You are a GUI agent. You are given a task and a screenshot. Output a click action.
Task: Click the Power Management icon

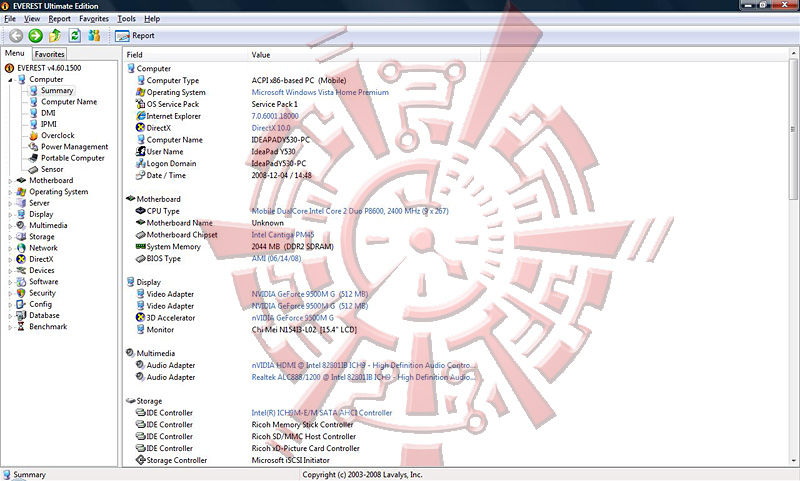click(x=33, y=146)
